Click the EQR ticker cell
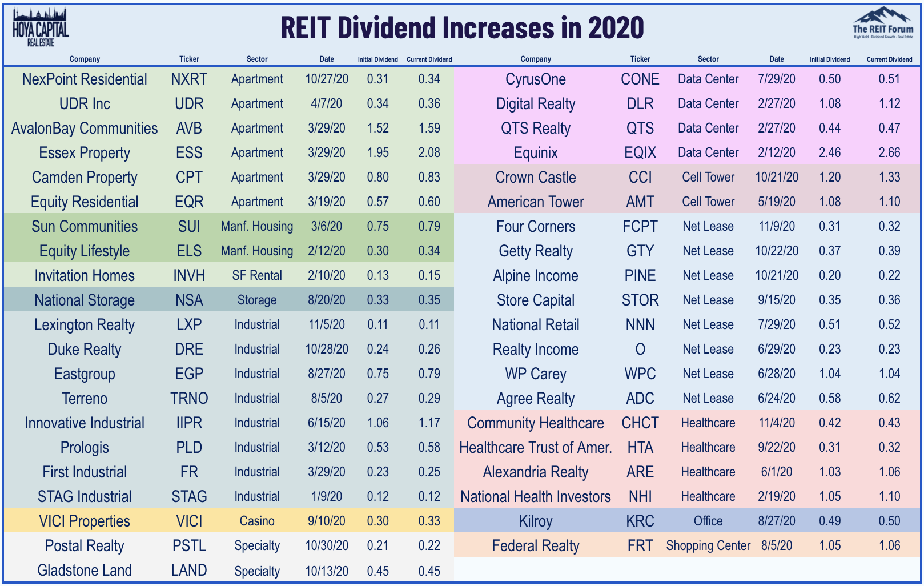This screenshot has width=924, height=586. coord(189,202)
